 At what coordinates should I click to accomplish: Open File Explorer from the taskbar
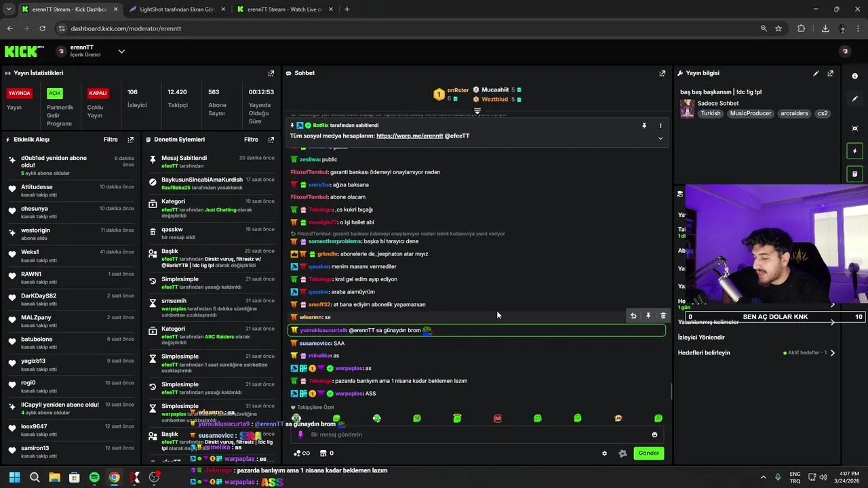point(54,477)
